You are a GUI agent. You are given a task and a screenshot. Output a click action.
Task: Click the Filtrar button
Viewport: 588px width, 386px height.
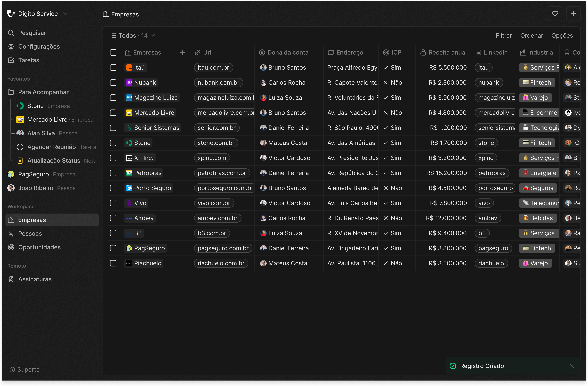point(504,36)
